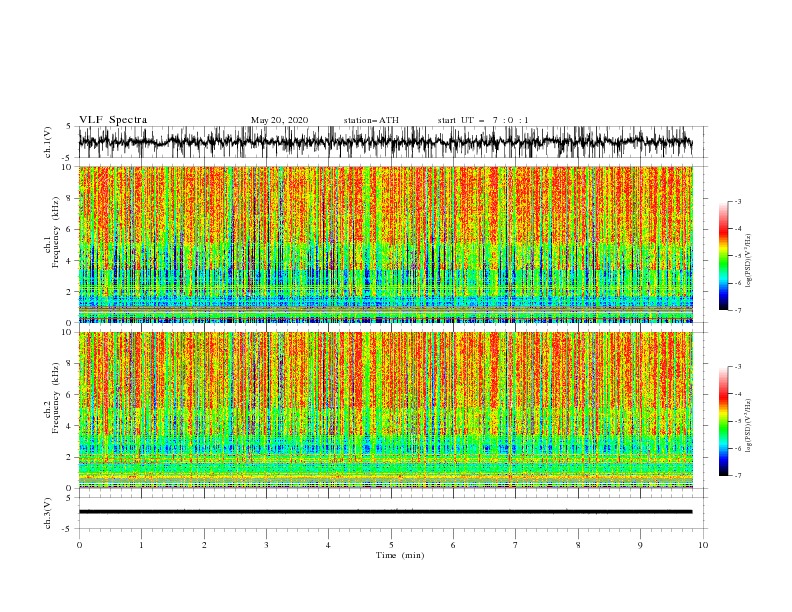Click the ch.1 spectrogram color scale bar
Viewport: 792px width, 612px height.
723,256
